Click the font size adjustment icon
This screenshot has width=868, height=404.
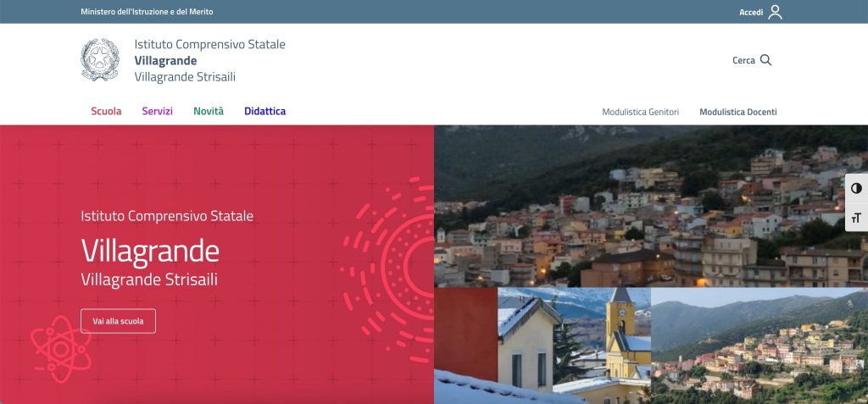856,218
